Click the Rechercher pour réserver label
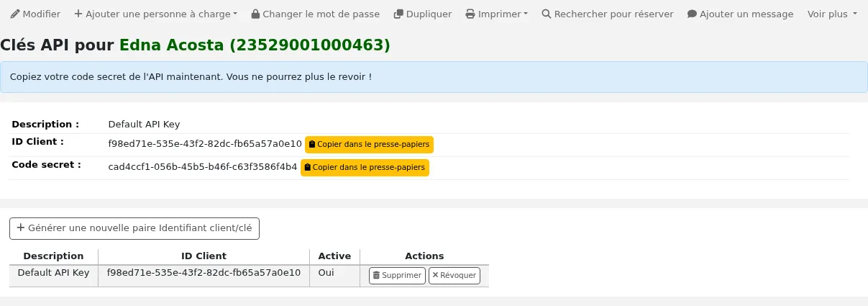 click(x=614, y=14)
